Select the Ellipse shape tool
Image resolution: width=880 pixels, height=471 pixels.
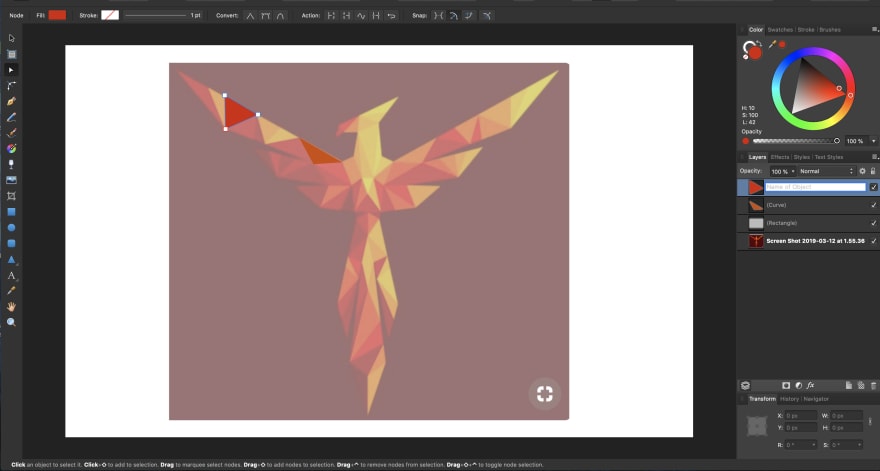point(11,227)
